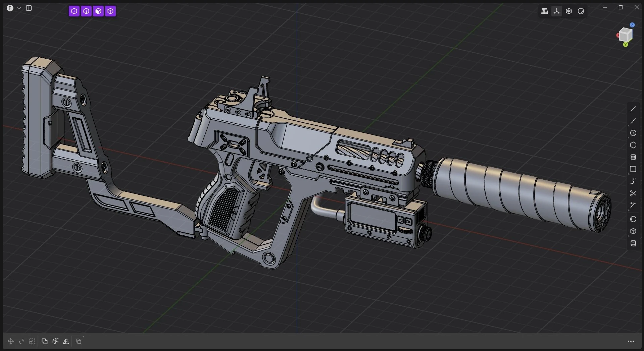Activate the Scale tool in bottom bar
Screen dimensions: 644x351
(32, 341)
